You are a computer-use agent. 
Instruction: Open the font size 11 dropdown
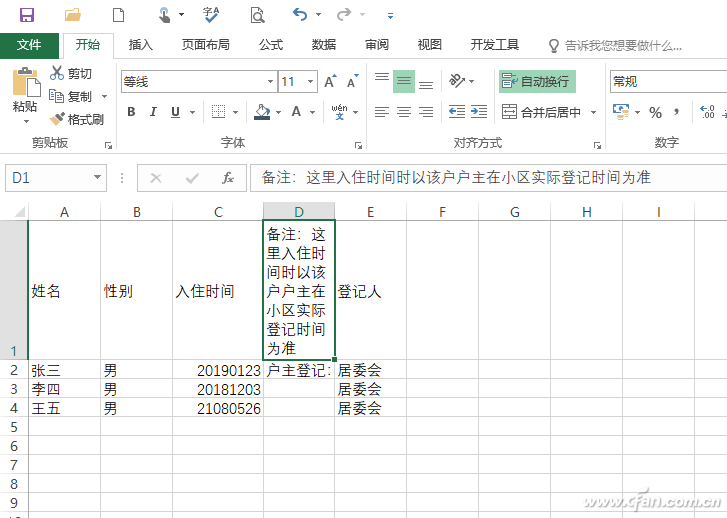pos(310,82)
